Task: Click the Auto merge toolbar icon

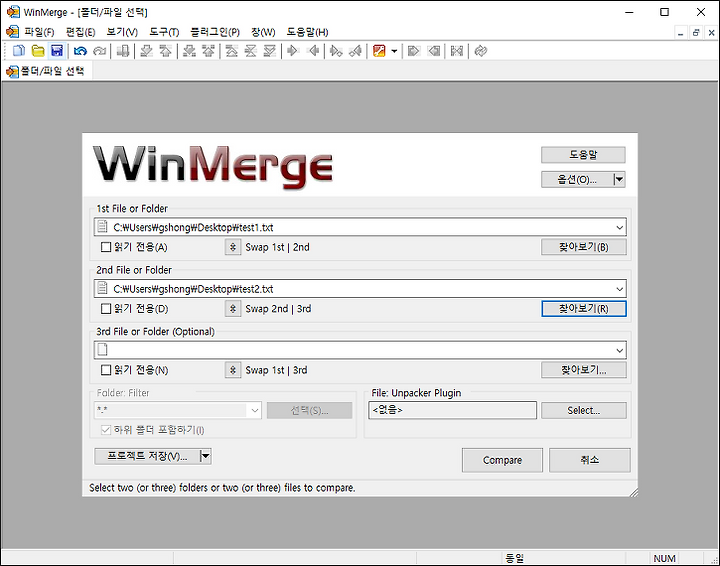Action: click(x=457, y=51)
